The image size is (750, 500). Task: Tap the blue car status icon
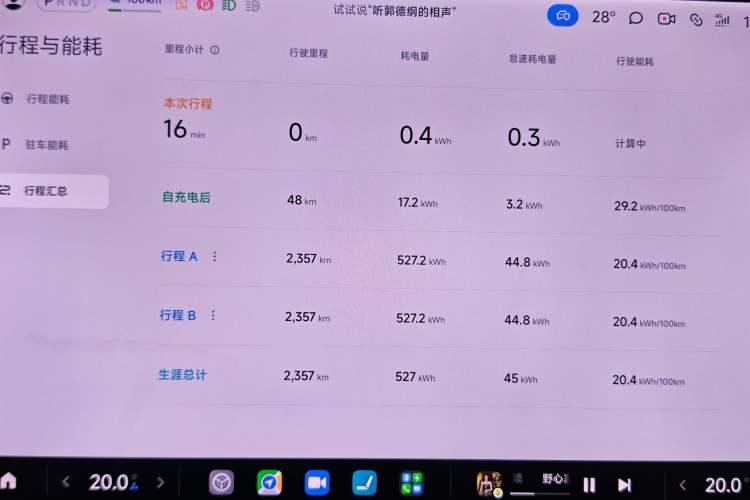coord(562,17)
